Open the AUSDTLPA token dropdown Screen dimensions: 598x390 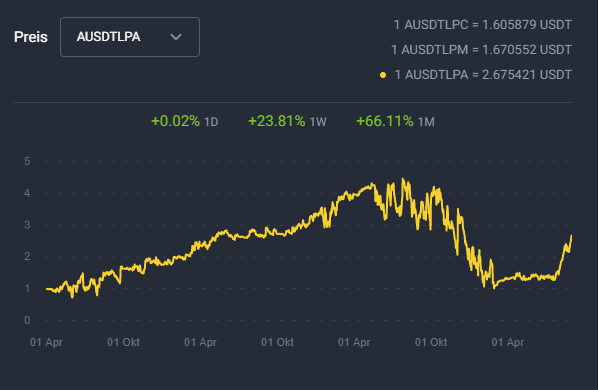(x=130, y=37)
